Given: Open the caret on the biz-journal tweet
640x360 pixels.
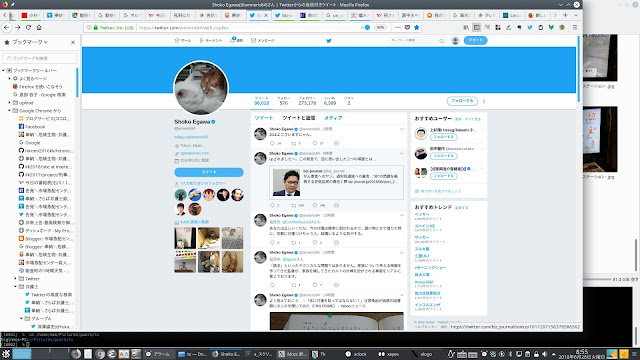Looking at the screenshot, I should (401, 154).
